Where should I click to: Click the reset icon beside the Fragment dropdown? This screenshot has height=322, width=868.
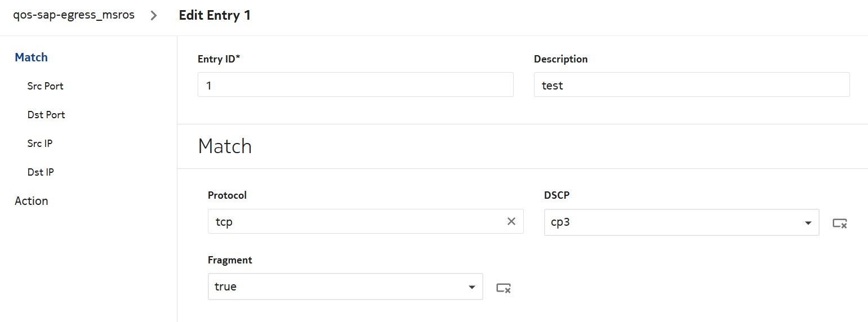(504, 288)
